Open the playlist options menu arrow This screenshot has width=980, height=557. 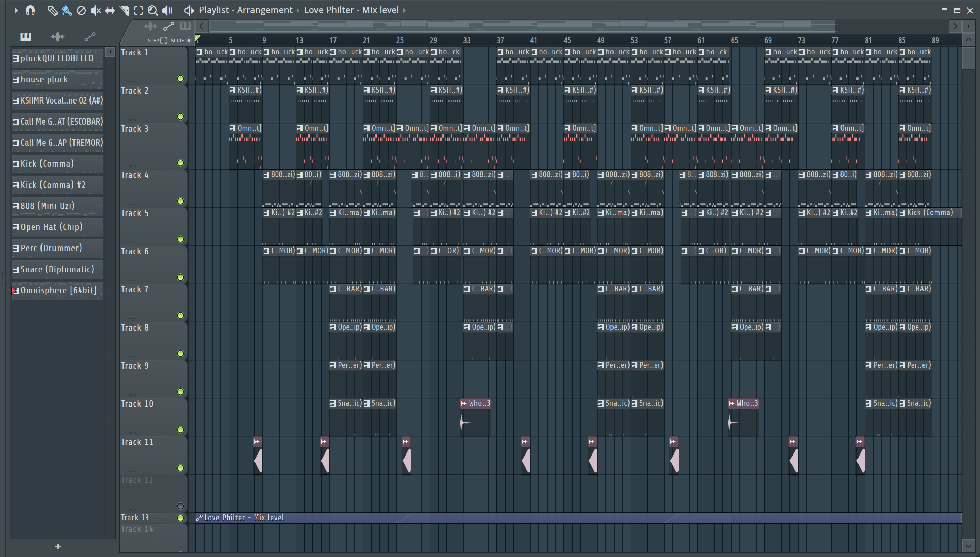(16, 10)
